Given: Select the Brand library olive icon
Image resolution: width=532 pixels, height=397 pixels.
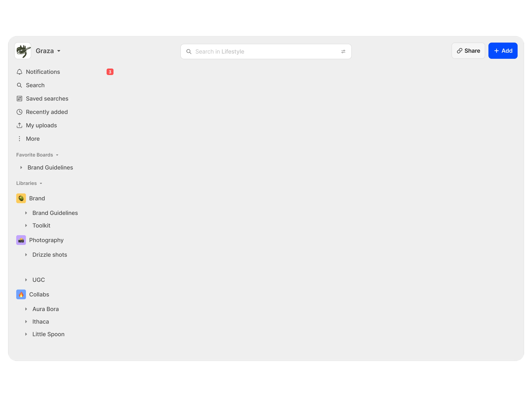Looking at the screenshot, I should (x=21, y=198).
